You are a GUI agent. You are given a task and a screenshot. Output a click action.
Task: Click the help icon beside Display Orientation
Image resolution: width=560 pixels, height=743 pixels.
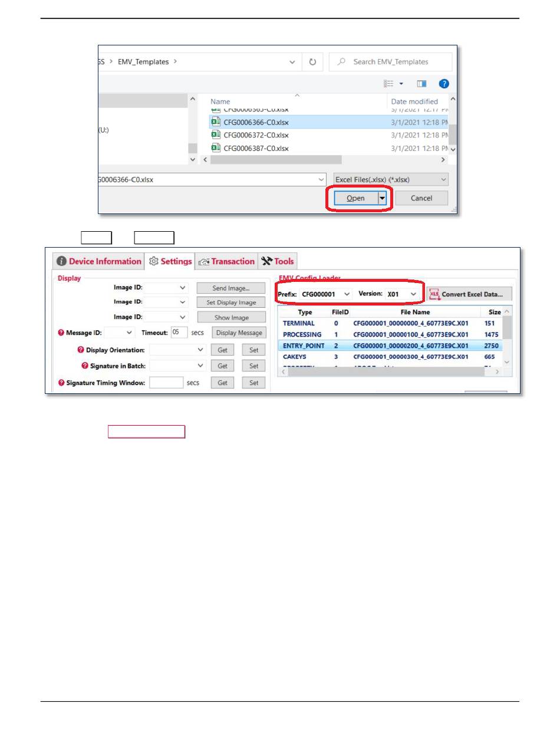[81, 350]
